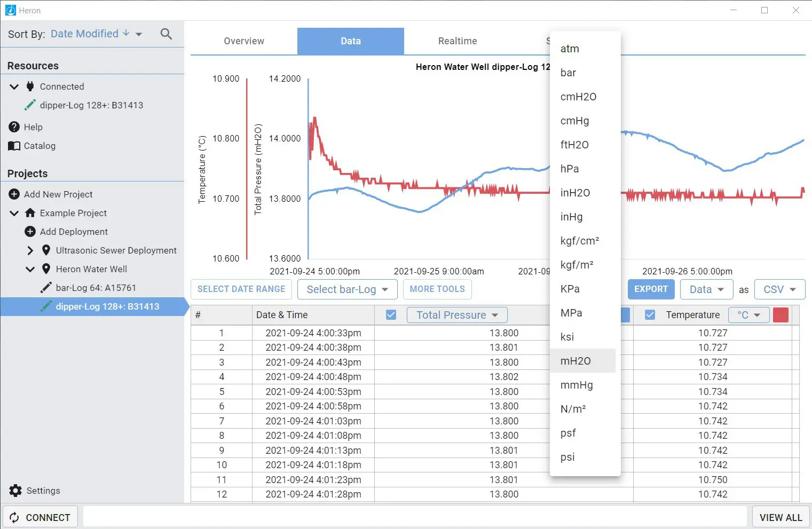812x529 pixels.
Task: Collapse the Connected resources section
Action: coord(14,86)
